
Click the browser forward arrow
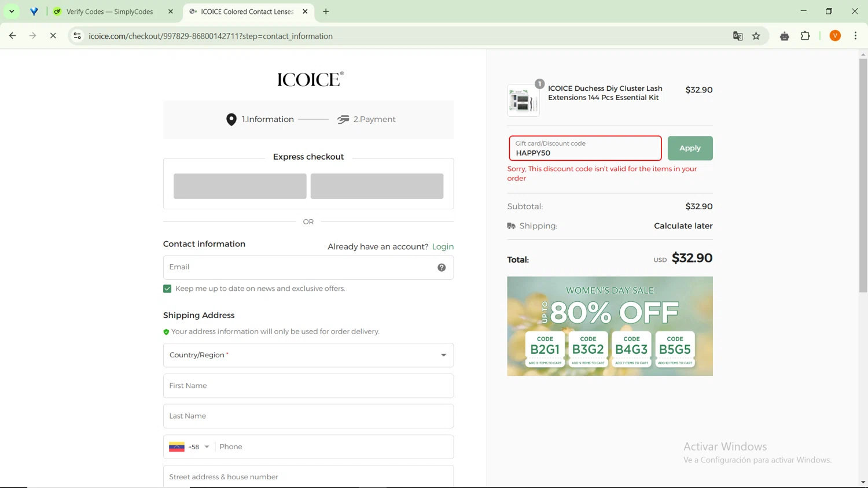point(33,36)
